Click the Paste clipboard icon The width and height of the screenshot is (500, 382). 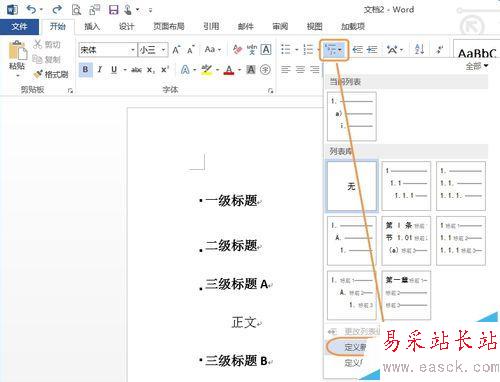point(17,50)
